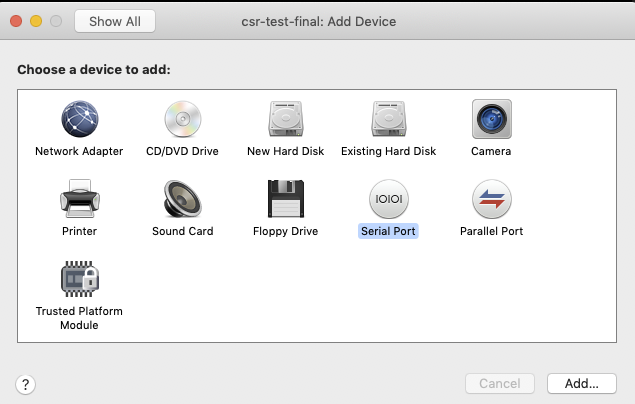Viewport: 635px width, 404px height.
Task: Select the Serial Port IOIOI icon
Action: click(x=389, y=199)
